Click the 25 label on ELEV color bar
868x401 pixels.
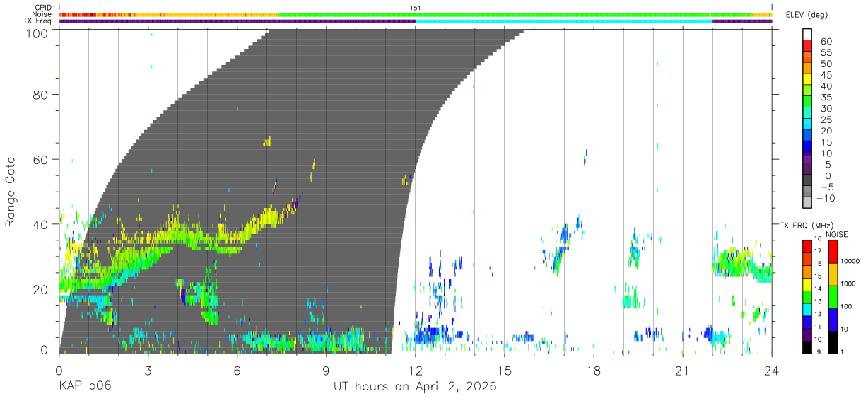click(826, 120)
